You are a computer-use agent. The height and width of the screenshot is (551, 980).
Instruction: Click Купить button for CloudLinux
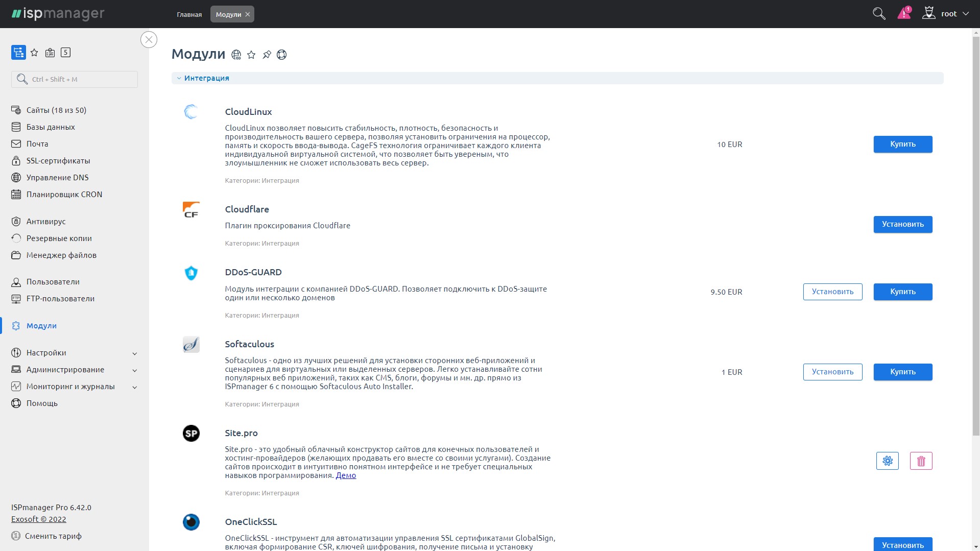[x=902, y=145]
